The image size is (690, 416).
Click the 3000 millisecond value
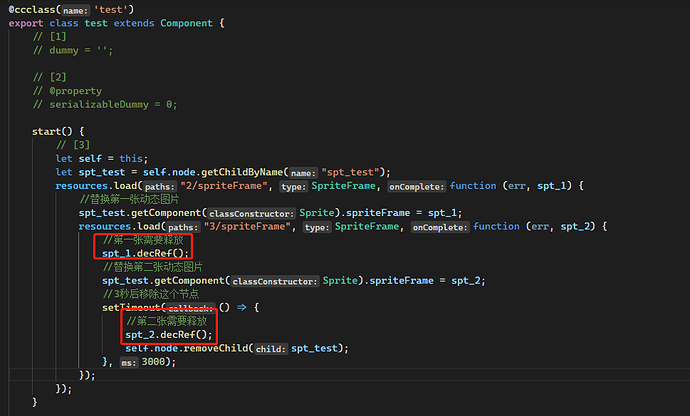153,361
